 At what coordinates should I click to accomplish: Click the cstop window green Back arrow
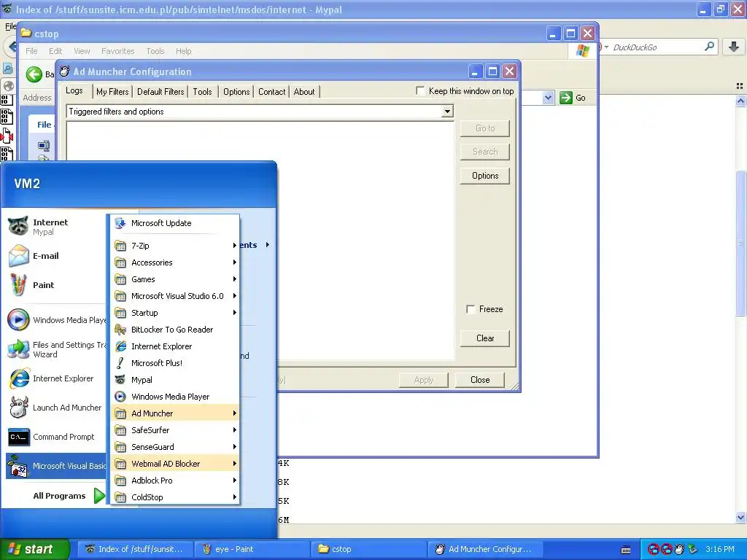click(x=34, y=74)
